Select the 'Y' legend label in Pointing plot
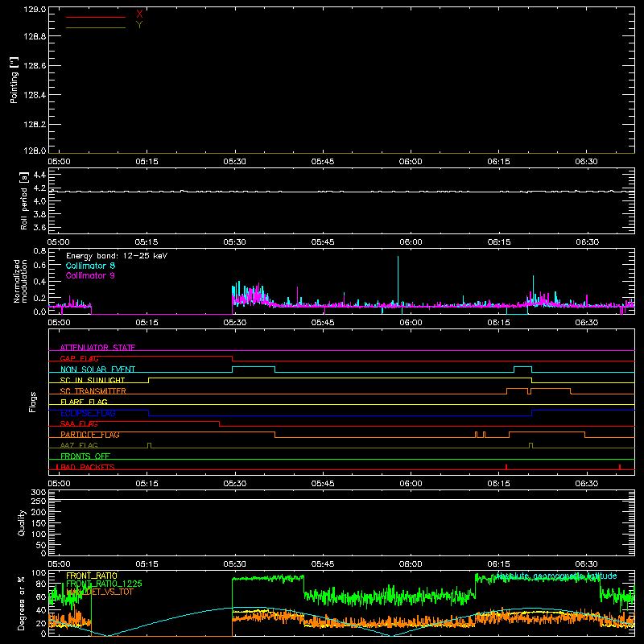 tap(139, 25)
